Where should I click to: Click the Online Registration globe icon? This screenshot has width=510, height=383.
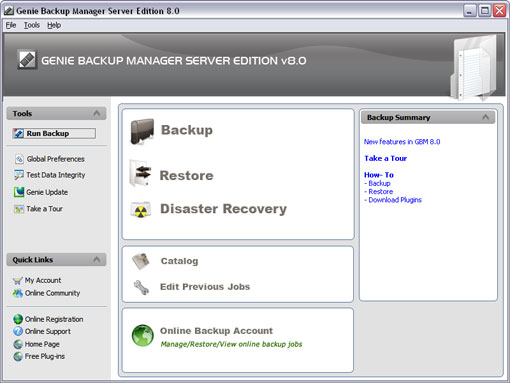click(x=18, y=319)
